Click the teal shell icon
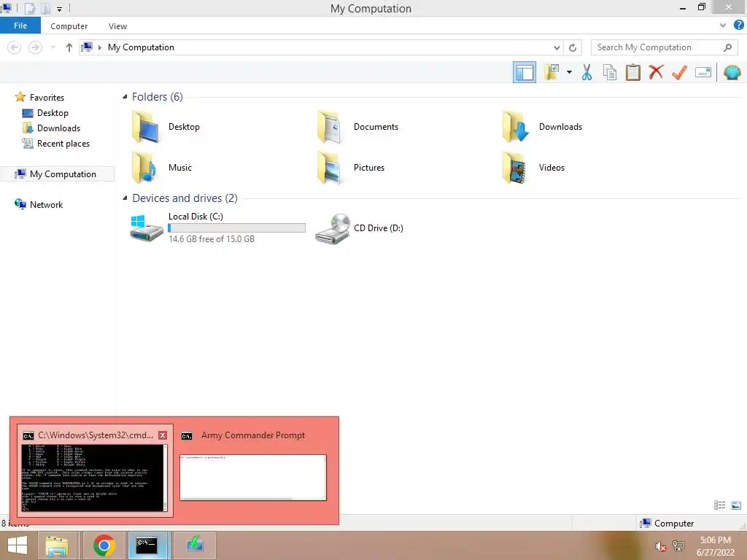Screen dimensions: 747x560 click(732, 72)
